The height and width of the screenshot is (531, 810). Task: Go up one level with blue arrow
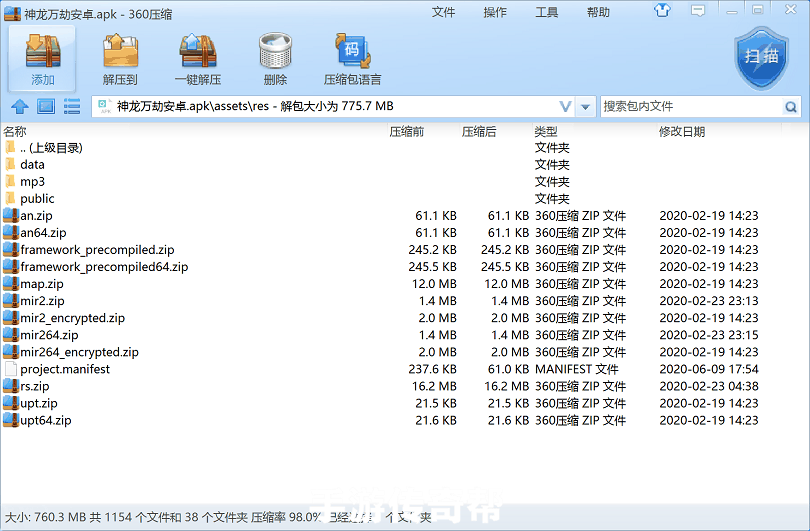point(20,106)
